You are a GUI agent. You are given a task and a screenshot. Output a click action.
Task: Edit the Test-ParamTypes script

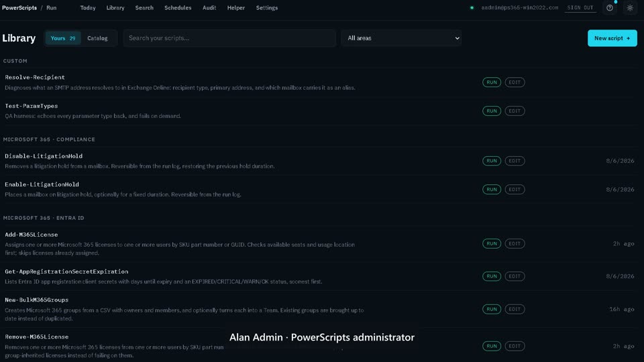click(x=515, y=111)
